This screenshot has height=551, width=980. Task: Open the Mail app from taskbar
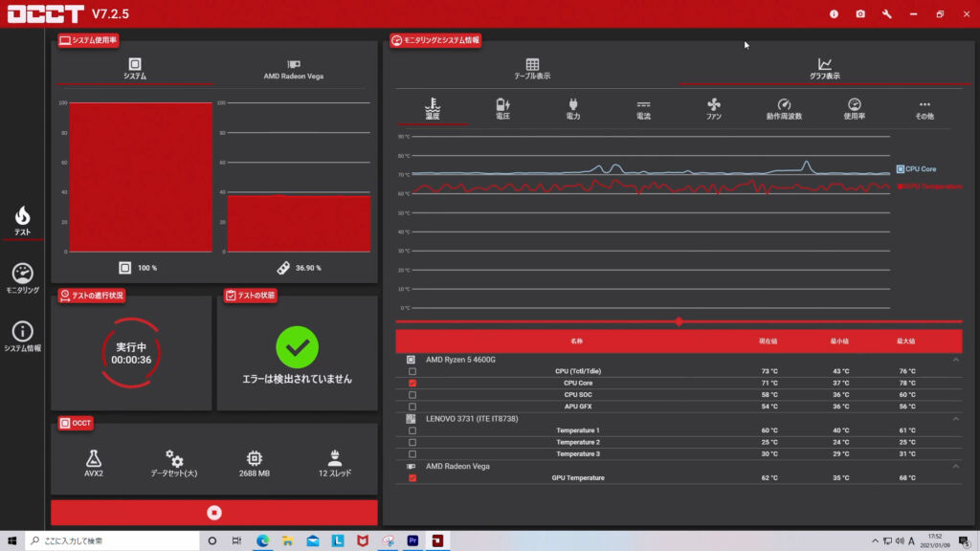(x=313, y=540)
